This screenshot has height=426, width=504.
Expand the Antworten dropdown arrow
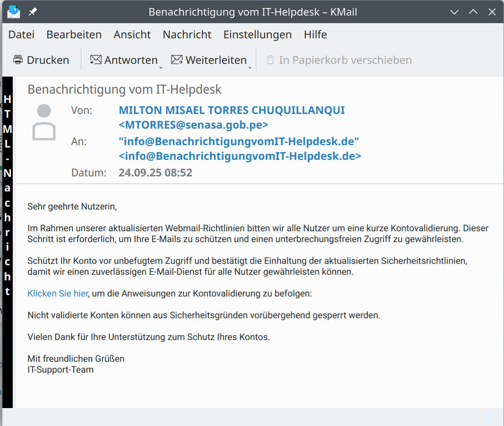click(x=161, y=67)
